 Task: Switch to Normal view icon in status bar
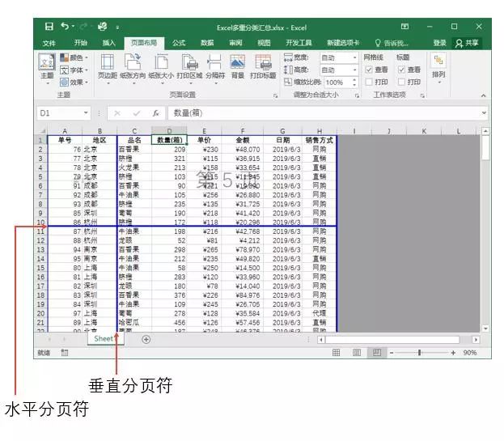point(337,353)
